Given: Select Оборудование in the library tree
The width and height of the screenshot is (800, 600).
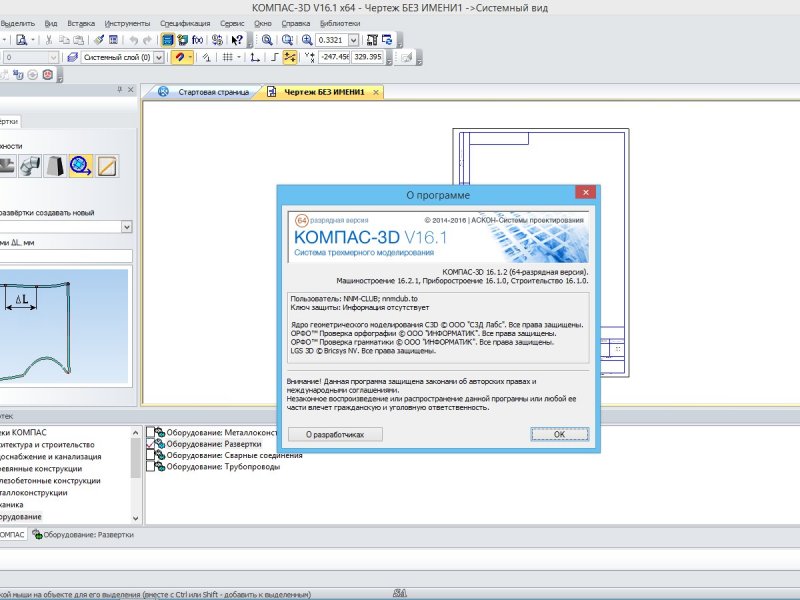Looking at the screenshot, I should tap(20, 516).
